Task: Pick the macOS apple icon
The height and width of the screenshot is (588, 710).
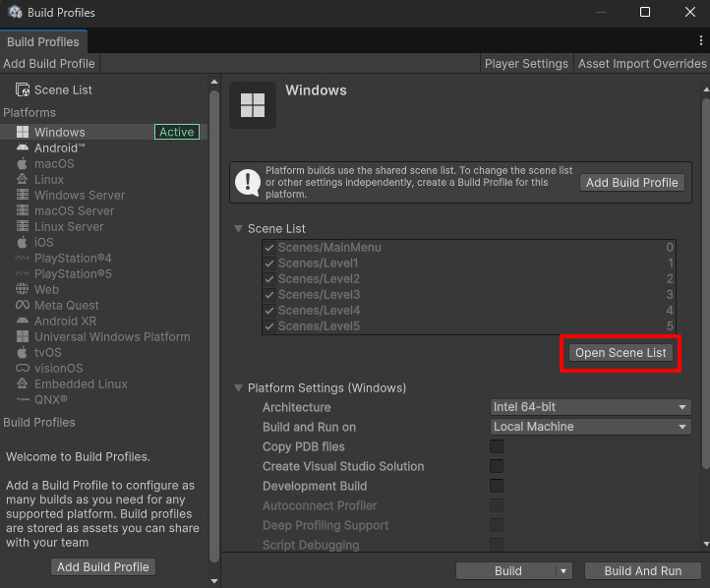Action: click(23, 163)
